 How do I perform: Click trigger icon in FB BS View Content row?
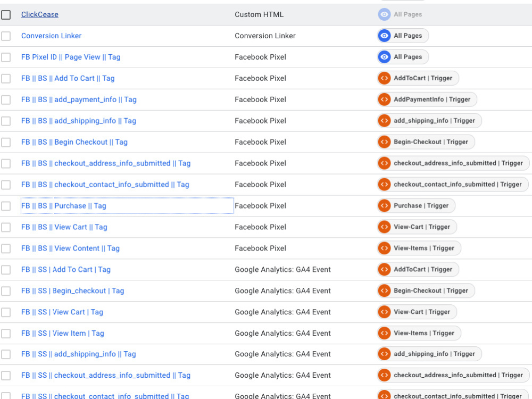click(384, 248)
